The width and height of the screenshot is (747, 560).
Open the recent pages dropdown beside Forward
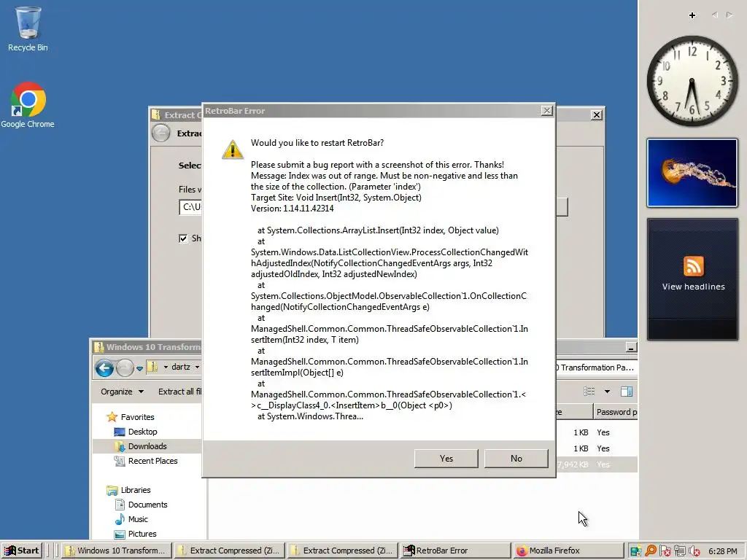coord(139,368)
